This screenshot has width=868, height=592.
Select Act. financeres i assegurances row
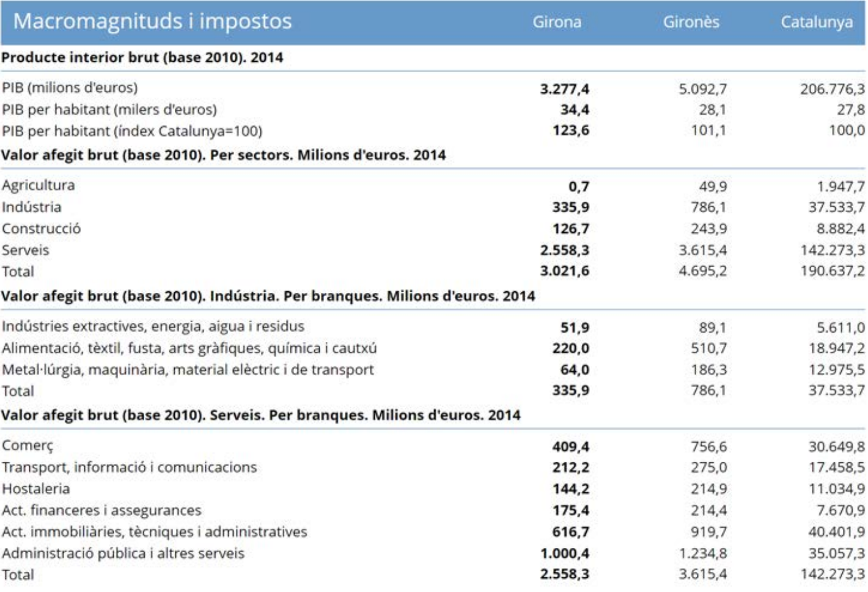click(101, 510)
